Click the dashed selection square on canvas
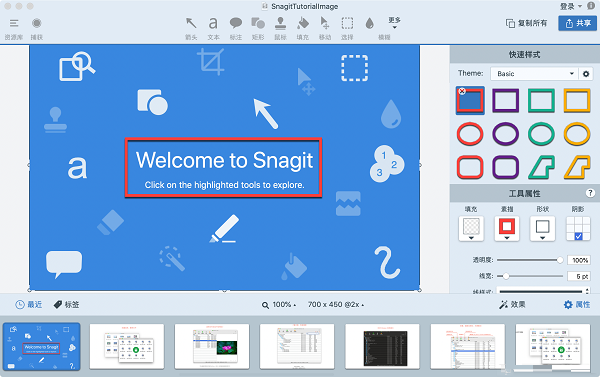The image size is (600, 377). pyautogui.click(x=354, y=68)
